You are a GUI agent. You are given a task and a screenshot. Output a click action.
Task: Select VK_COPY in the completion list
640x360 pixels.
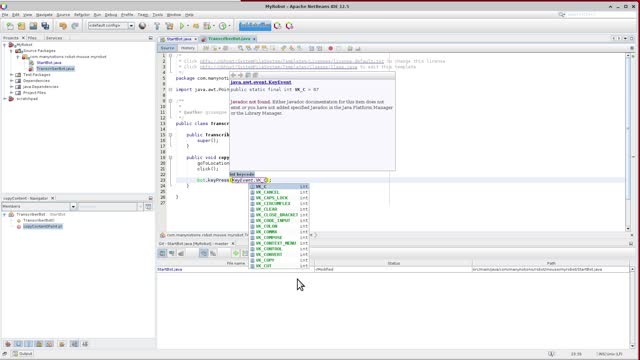tap(279, 260)
